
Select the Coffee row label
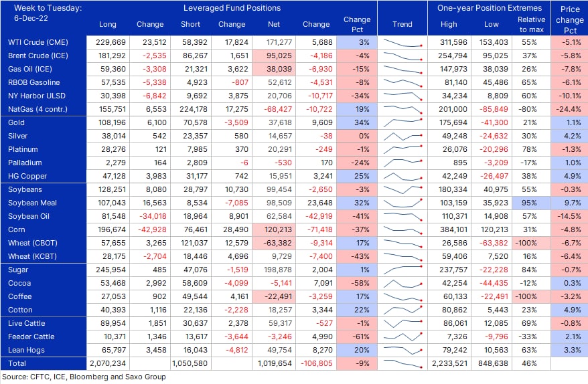[x=20, y=297]
